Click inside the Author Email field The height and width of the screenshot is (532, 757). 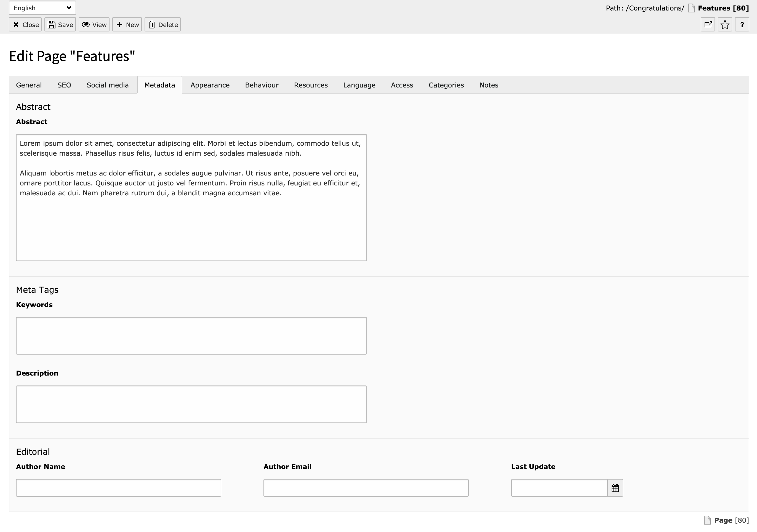[x=366, y=488]
